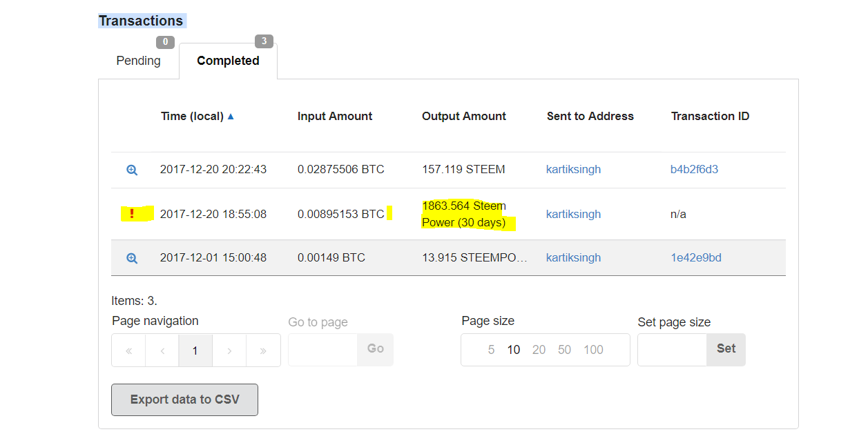This screenshot has height=434, width=868.
Task: Choose page size 20
Action: pos(539,350)
